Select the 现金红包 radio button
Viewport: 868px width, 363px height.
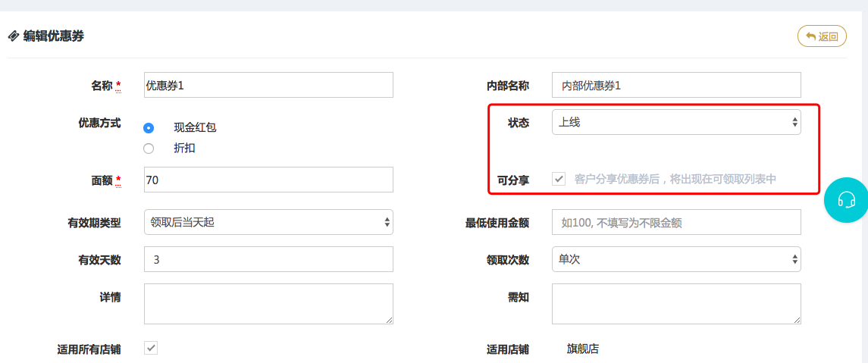(x=149, y=127)
